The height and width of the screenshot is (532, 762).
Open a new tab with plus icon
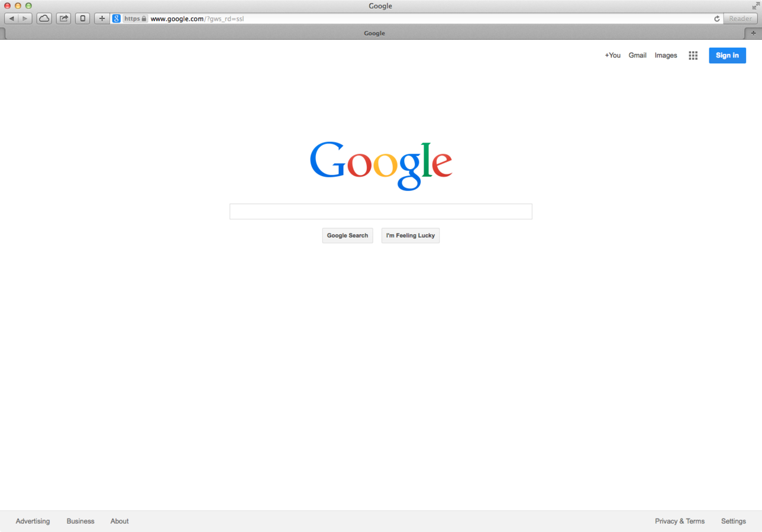click(753, 33)
